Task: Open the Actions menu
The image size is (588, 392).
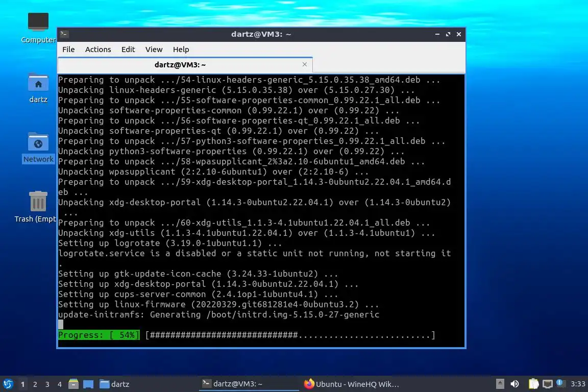Action: (98, 50)
